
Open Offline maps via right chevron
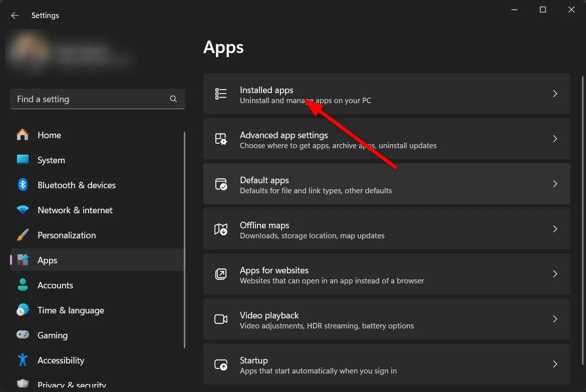(554, 229)
